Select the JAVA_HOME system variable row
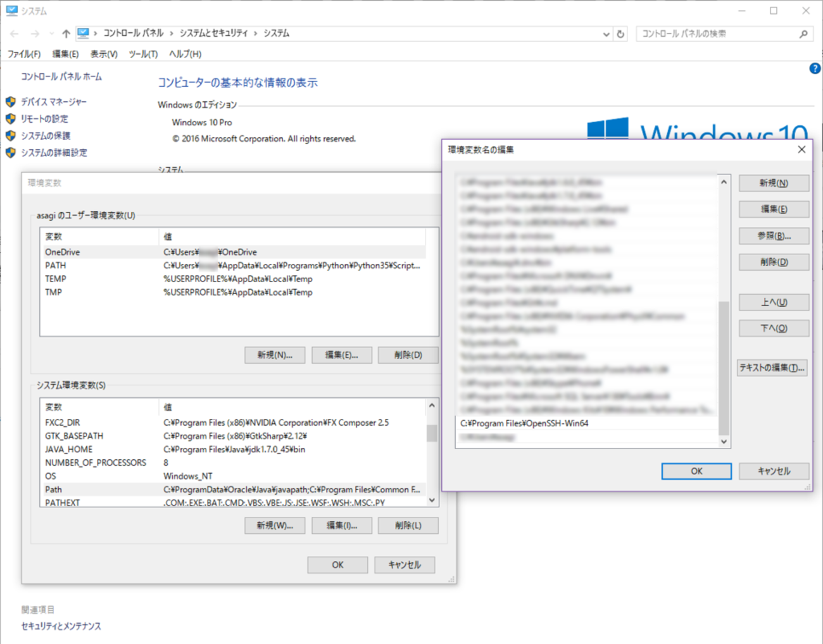This screenshot has width=823, height=644. tap(233, 449)
